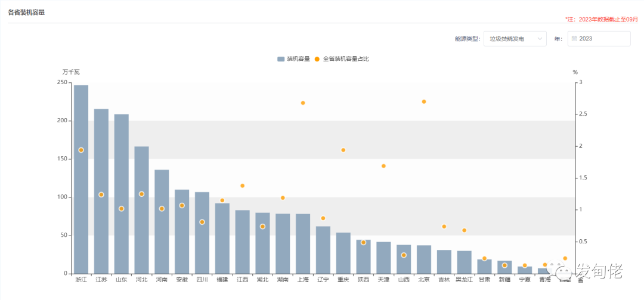Click the calendar icon in the year field

point(575,39)
